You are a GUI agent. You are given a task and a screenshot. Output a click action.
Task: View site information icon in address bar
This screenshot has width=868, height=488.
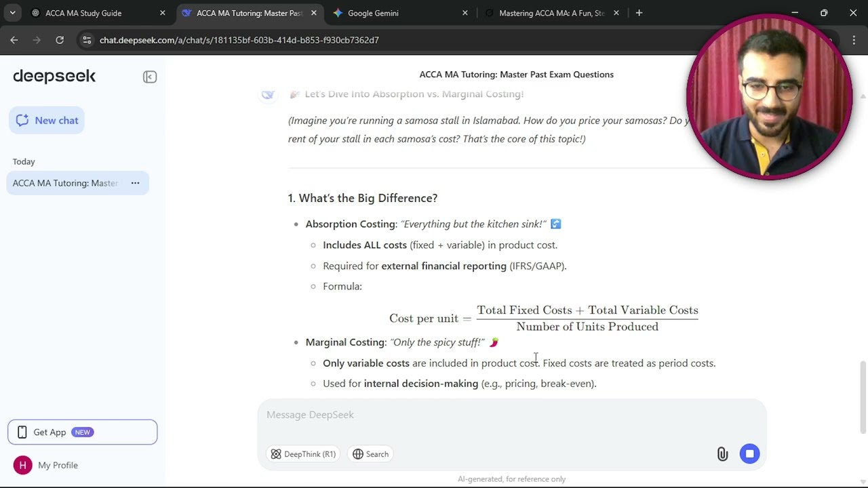(x=87, y=40)
